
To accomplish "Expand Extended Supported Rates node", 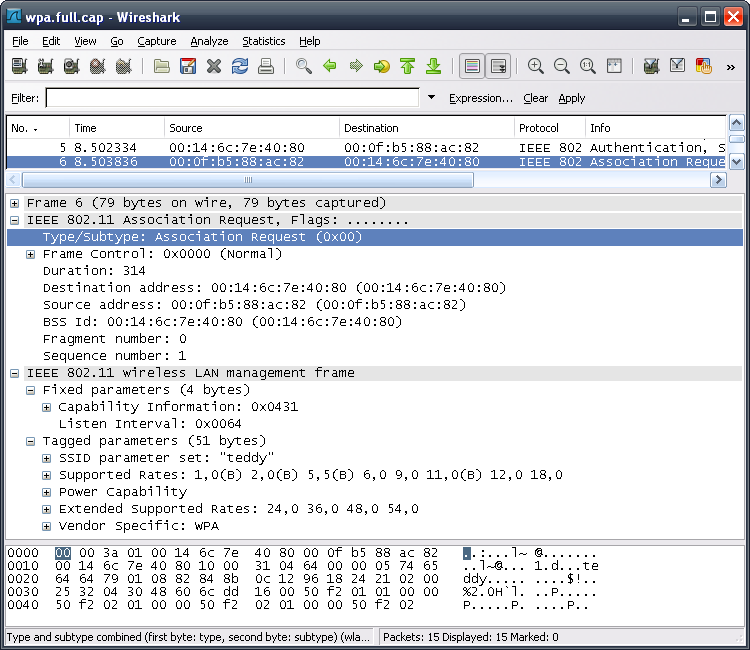I will [x=46, y=509].
